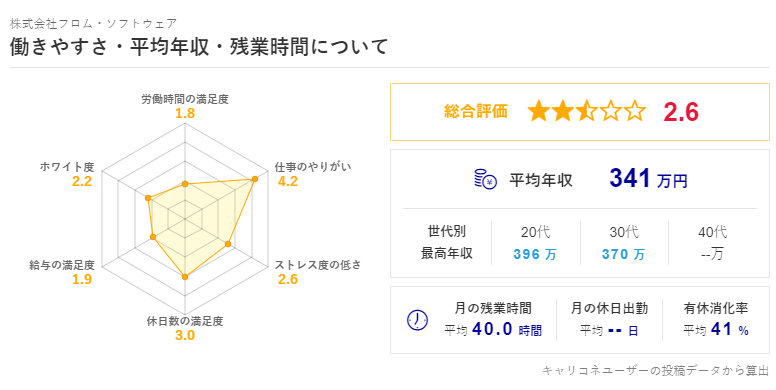
Task: Select the 休日数の満足度 radar data point
Action: [x=185, y=277]
